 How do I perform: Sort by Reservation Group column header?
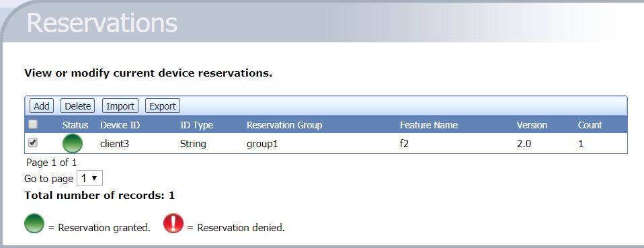point(284,125)
